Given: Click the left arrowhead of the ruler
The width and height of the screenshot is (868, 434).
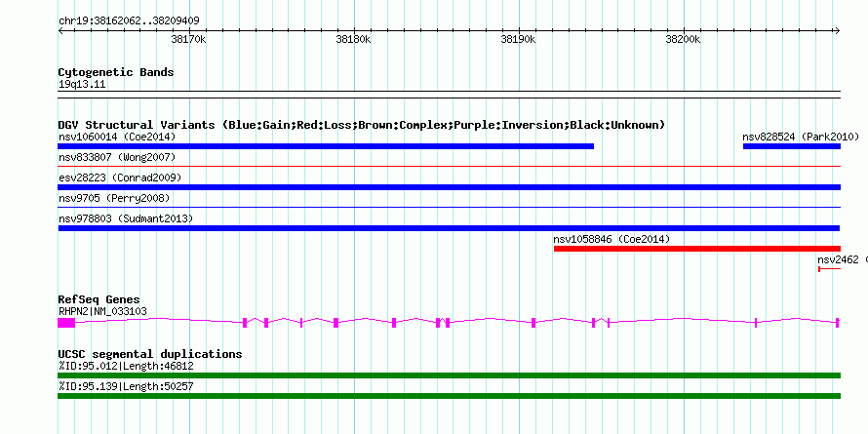Looking at the screenshot, I should pyautogui.click(x=60, y=30).
